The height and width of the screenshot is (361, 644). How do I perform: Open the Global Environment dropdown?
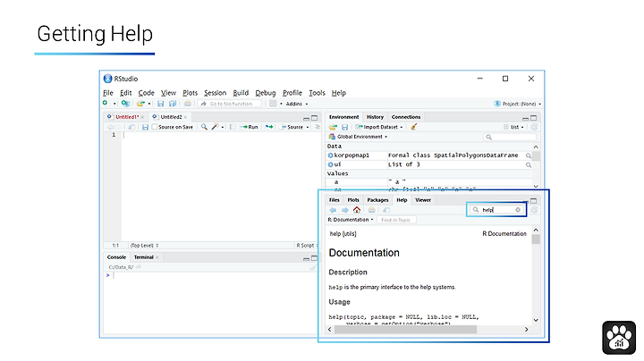(358, 137)
